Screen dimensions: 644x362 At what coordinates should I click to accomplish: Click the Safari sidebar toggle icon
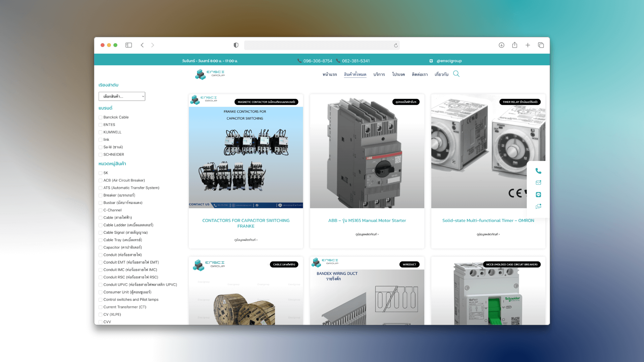(128, 45)
